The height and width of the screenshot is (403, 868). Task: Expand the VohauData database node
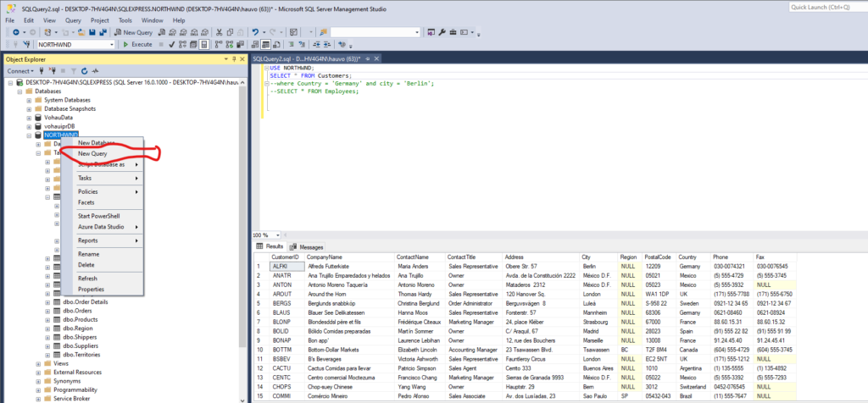[29, 118]
